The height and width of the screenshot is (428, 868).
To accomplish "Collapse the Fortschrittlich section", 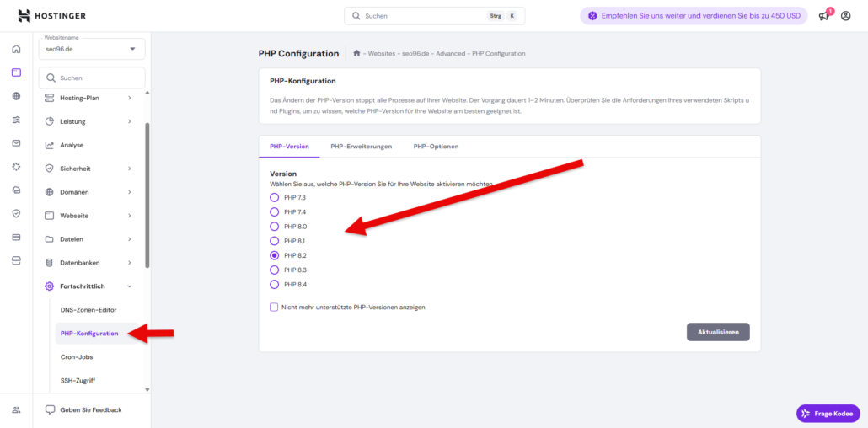I will point(88,286).
